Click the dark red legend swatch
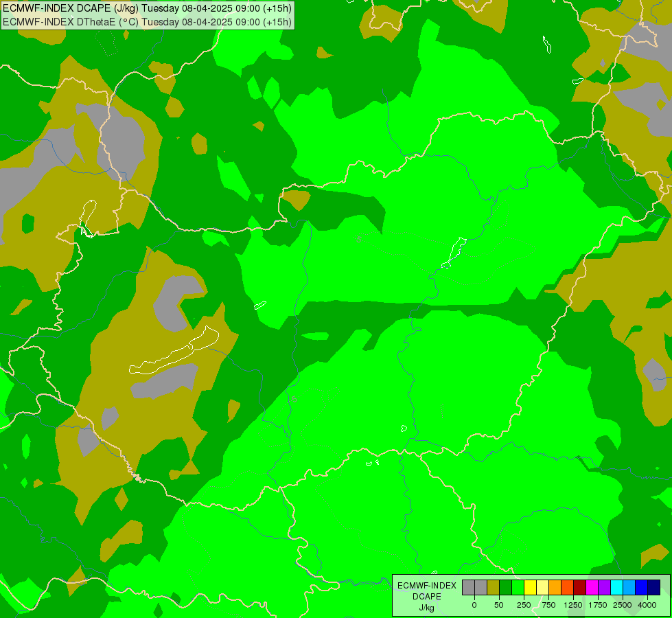672x618 pixels. pyautogui.click(x=579, y=588)
